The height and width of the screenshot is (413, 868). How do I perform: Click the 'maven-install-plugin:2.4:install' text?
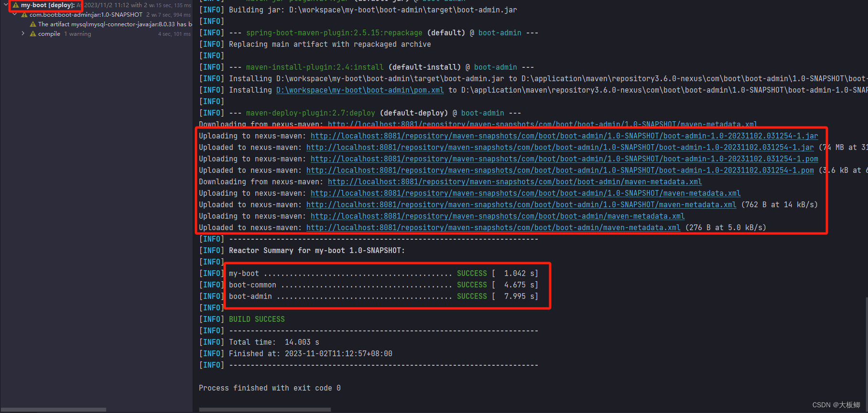point(315,67)
